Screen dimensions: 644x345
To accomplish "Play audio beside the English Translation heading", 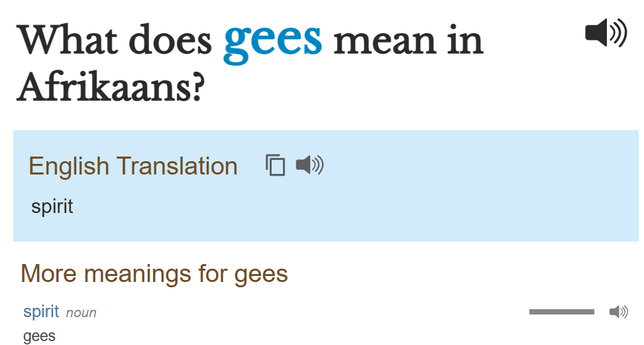I will click(x=309, y=165).
